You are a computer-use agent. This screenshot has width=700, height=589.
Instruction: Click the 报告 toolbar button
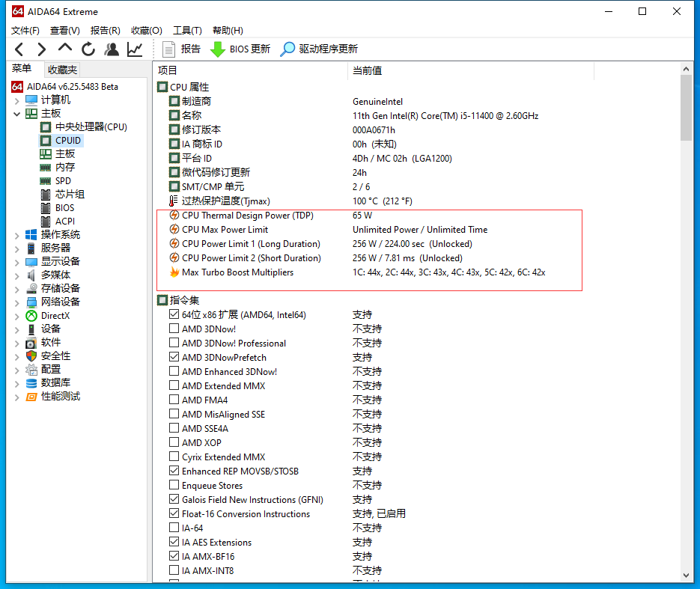181,49
